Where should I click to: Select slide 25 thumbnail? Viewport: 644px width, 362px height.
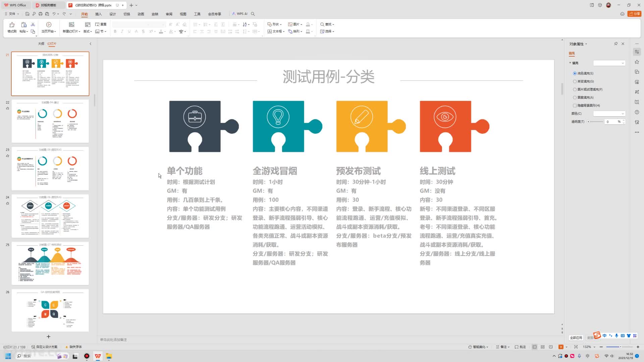[50, 264]
